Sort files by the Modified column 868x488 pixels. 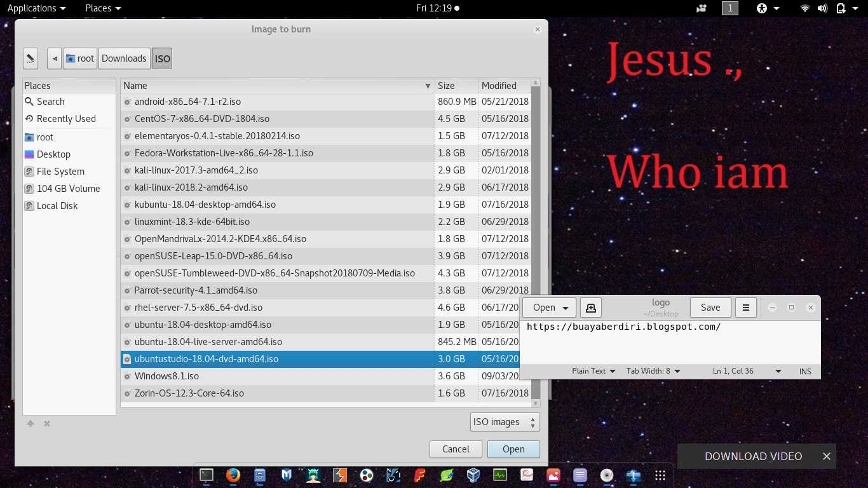(x=504, y=86)
